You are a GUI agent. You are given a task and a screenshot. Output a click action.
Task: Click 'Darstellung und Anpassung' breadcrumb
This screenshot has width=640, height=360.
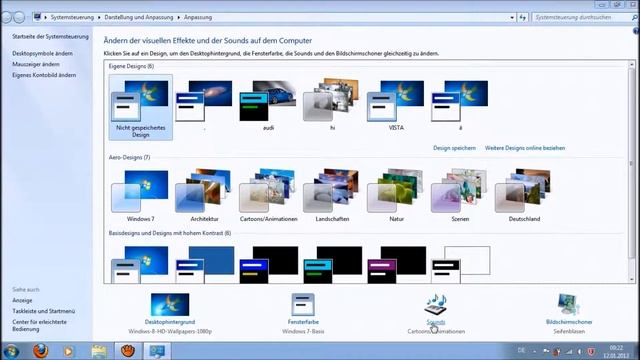(139, 18)
